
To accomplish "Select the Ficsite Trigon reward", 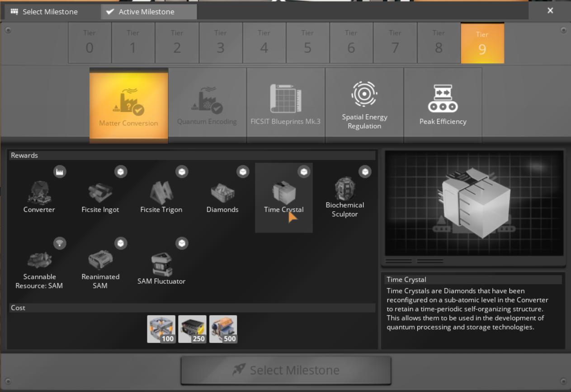I will point(161,192).
